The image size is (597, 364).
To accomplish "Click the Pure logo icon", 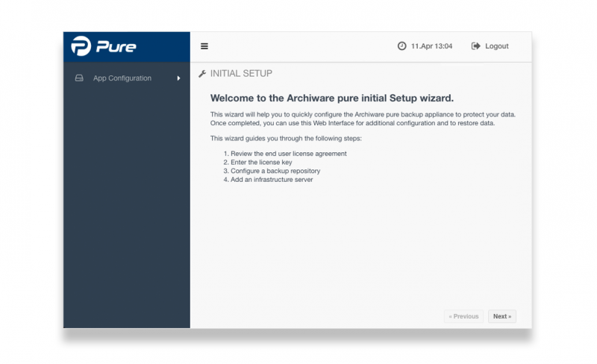I will pyautogui.click(x=81, y=46).
